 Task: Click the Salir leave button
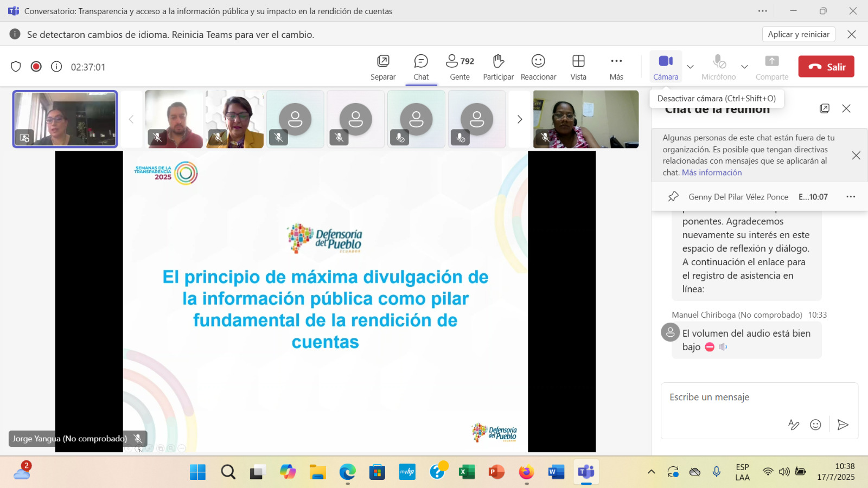point(826,67)
